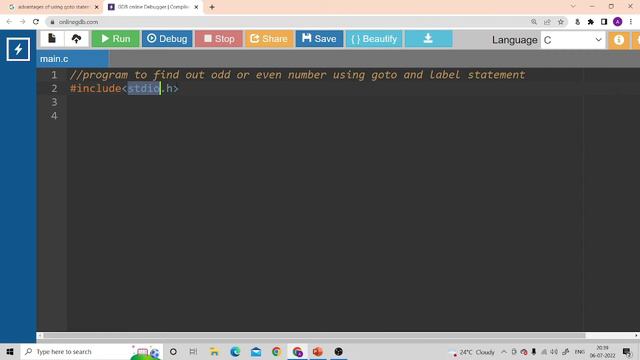The height and width of the screenshot is (360, 640).
Task: Save the project with Save button
Action: [x=319, y=39]
